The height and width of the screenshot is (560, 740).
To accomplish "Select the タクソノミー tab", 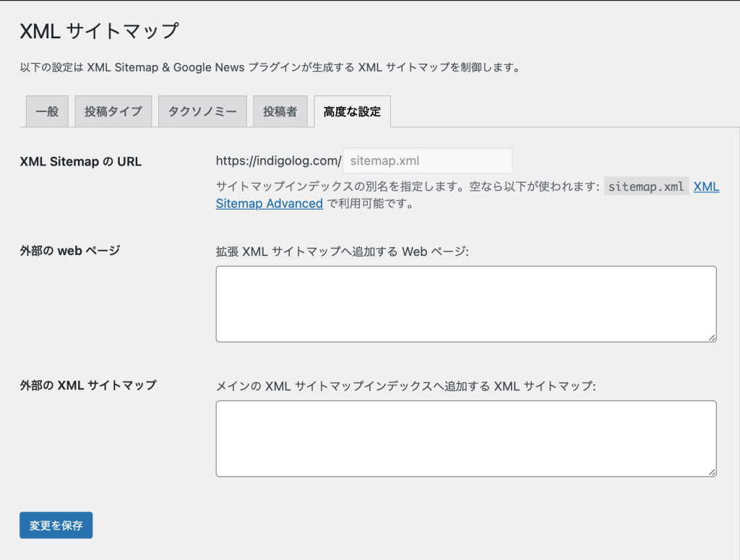I will click(x=202, y=111).
